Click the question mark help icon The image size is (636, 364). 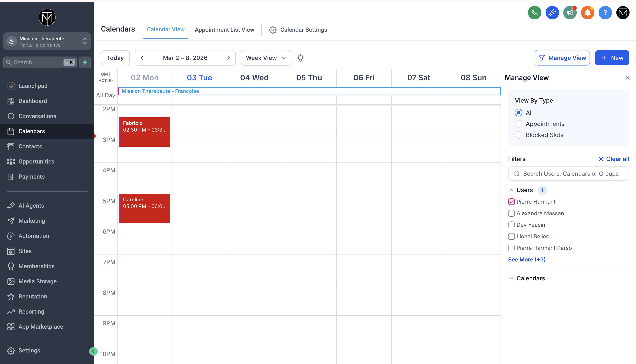[605, 13]
